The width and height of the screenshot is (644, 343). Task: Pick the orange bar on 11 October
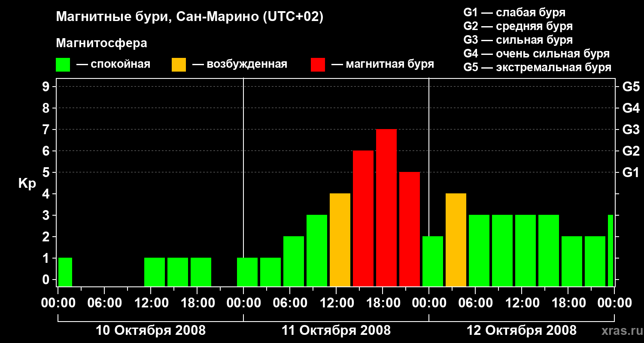pyautogui.click(x=340, y=240)
